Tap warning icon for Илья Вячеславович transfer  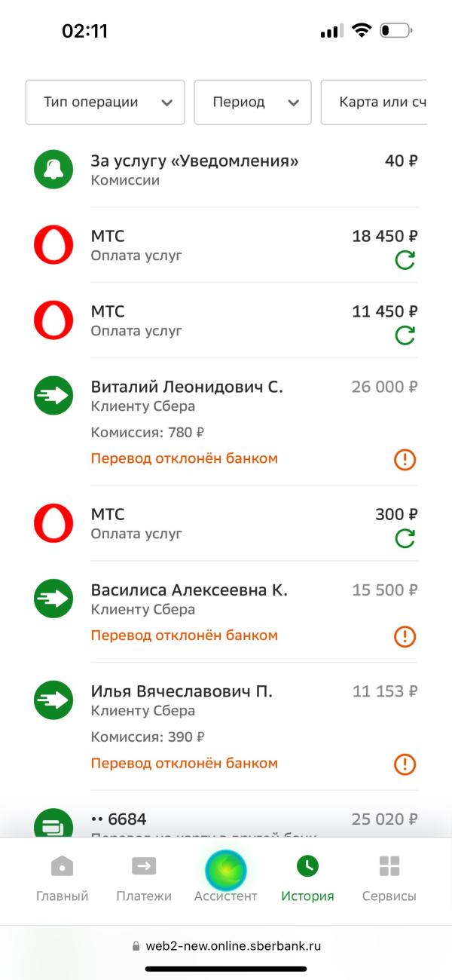[405, 764]
